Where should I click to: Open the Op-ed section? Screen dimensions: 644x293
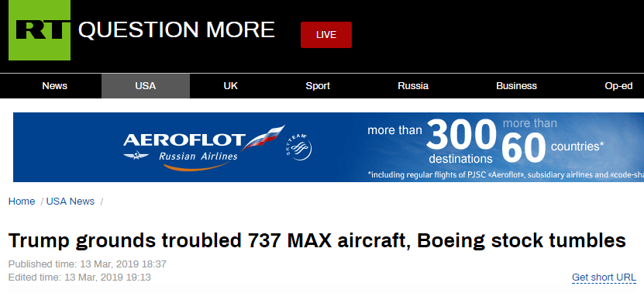point(618,86)
